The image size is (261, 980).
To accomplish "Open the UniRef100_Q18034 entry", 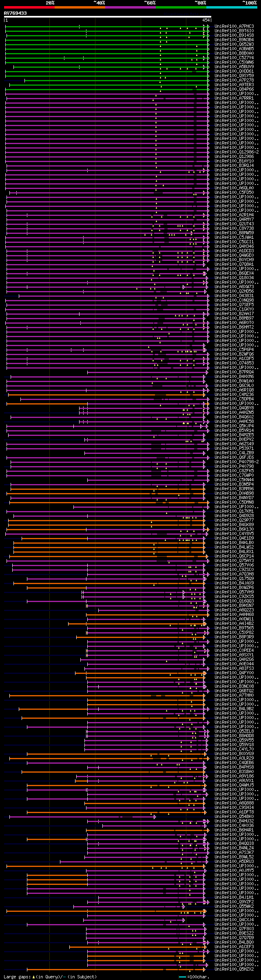I will [234, 278].
